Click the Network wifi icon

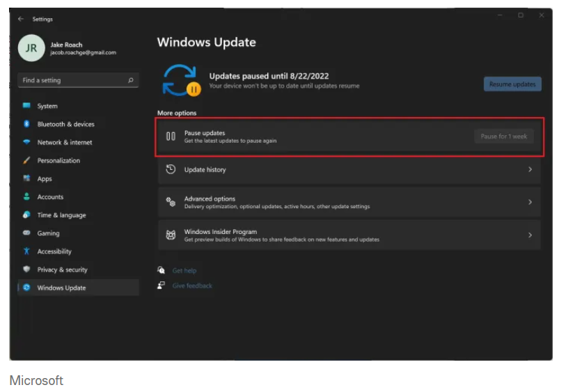[x=26, y=142]
